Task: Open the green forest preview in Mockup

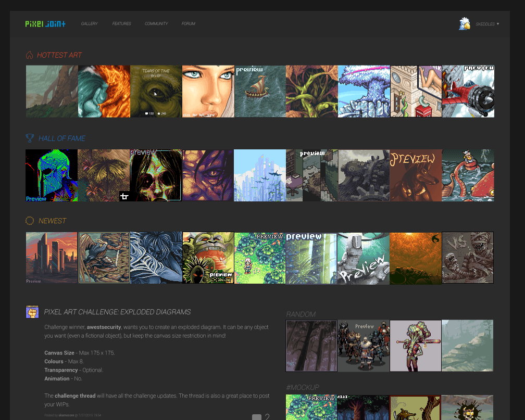Action: coord(311,408)
